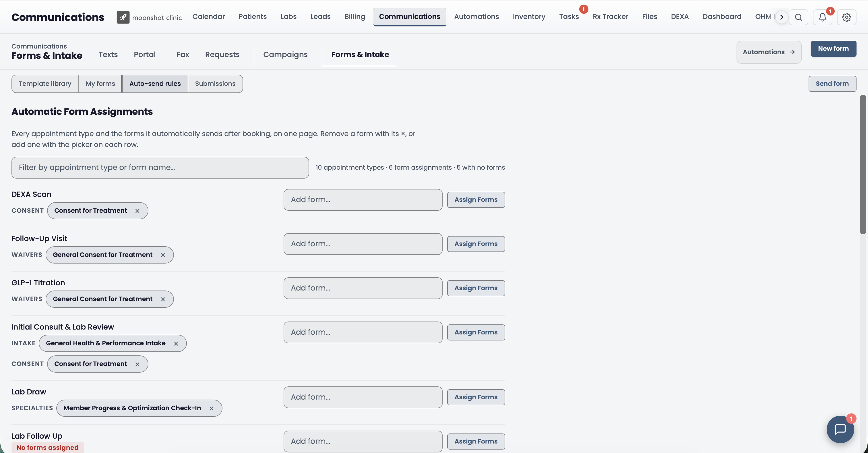Open the notifications bell
Viewport: 868px width, 453px height.
coord(823,17)
